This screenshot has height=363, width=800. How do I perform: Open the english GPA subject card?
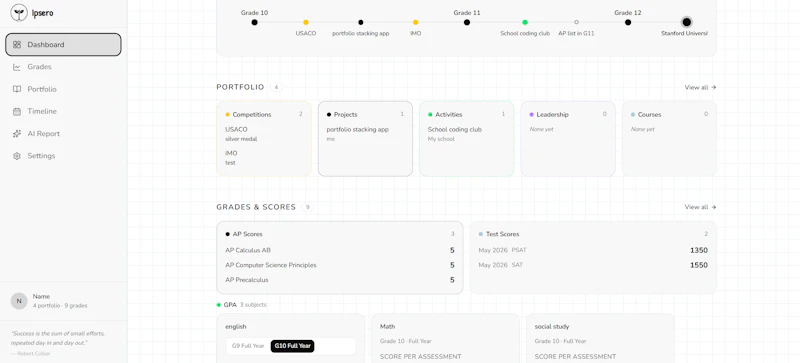click(x=291, y=338)
